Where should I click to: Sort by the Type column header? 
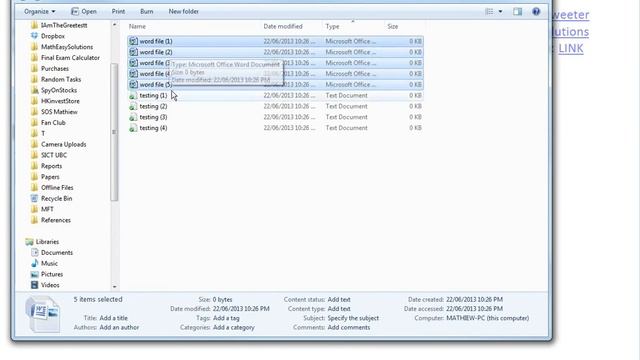tap(332, 26)
